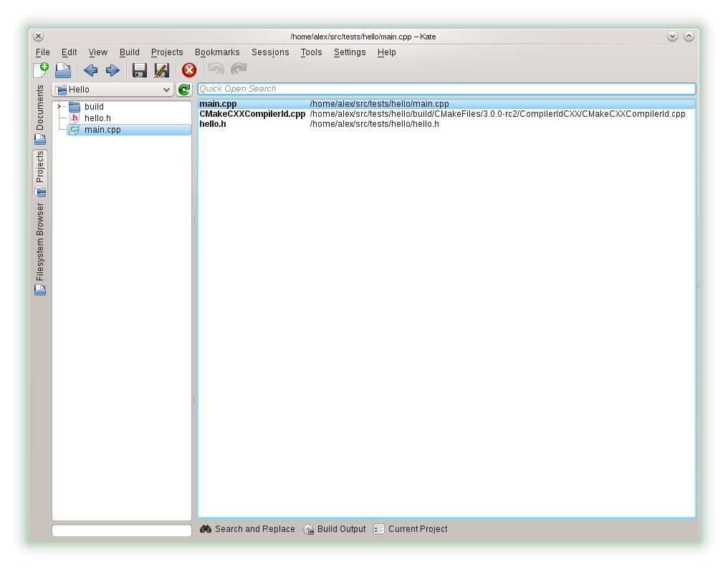
Task: Click the Quick Open Search field
Action: point(446,89)
